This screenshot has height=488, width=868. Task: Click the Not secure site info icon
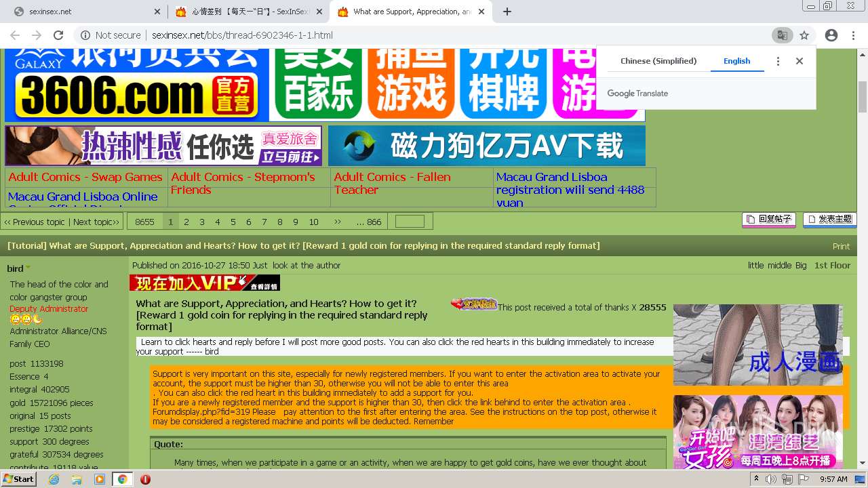pyautogui.click(x=85, y=35)
